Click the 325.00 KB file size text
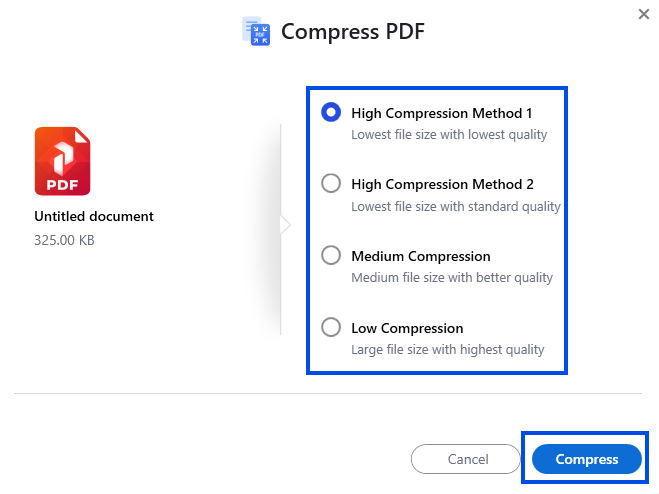Image resolution: width=659 pixels, height=494 pixels. [64, 240]
